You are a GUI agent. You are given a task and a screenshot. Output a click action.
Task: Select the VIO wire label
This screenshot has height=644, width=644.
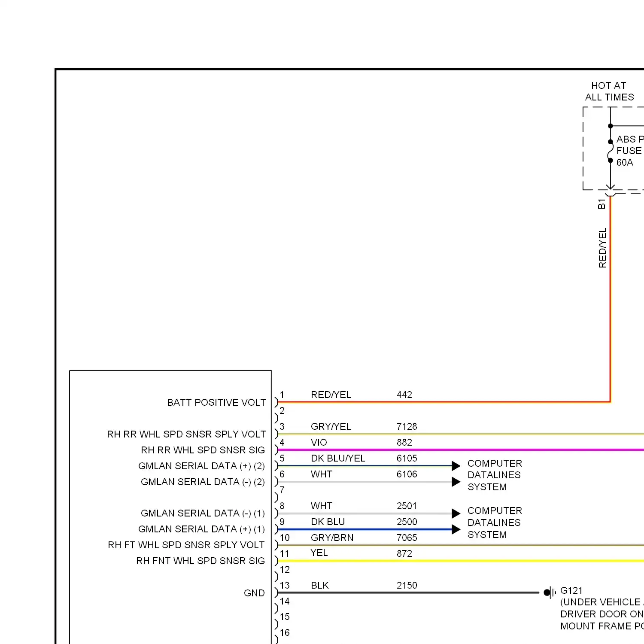point(319,442)
